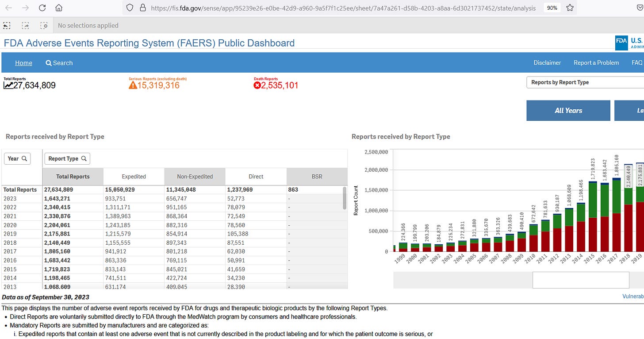Click the 90% zoom level indicator
Image resolution: width=644 pixels, height=339 pixels.
click(x=552, y=8)
